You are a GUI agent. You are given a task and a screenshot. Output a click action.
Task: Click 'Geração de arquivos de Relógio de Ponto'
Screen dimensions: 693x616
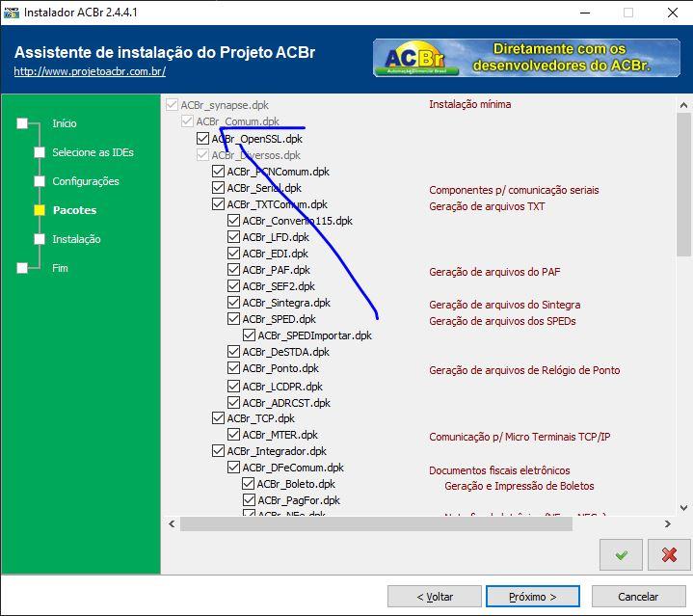coord(524,370)
